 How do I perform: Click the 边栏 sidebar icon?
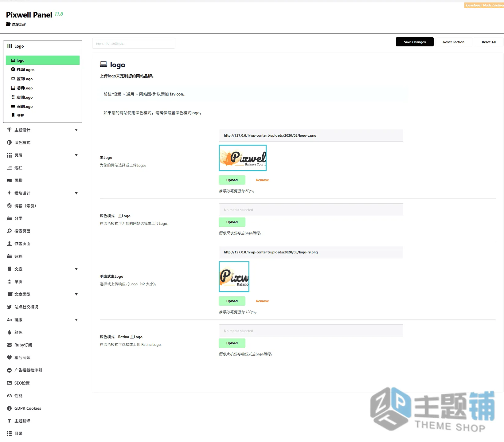[9, 168]
